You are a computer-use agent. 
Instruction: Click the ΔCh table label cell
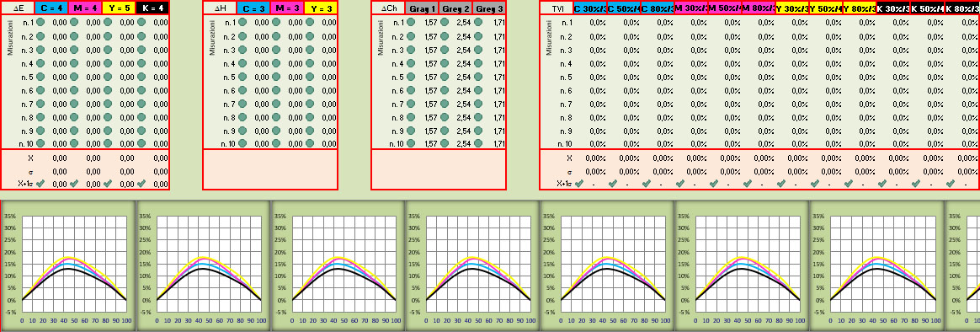tap(388, 8)
